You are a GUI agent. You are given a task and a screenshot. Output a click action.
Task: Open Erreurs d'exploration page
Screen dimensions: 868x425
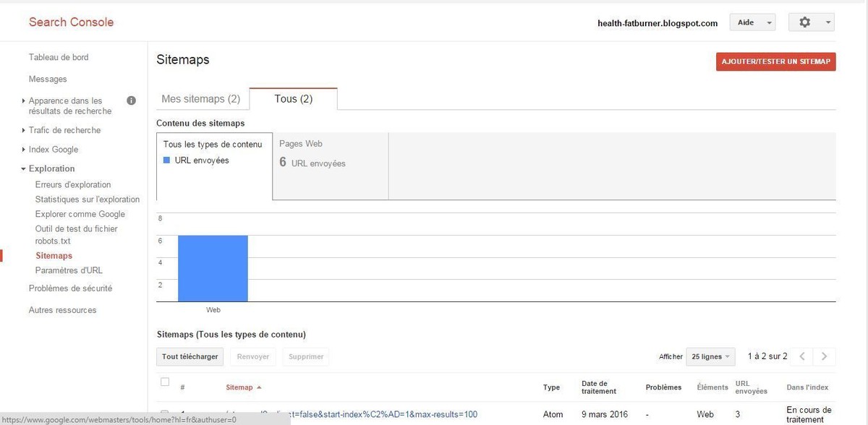73,185
